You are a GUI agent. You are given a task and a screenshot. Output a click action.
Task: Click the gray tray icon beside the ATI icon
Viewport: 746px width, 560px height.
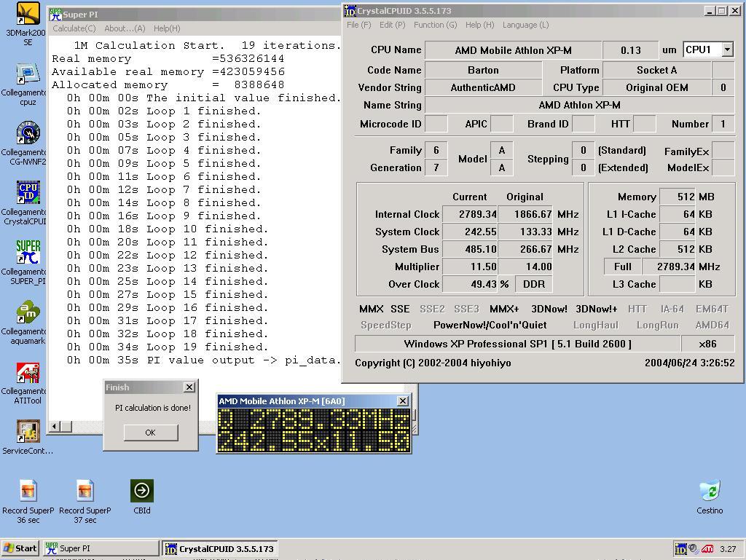click(694, 549)
